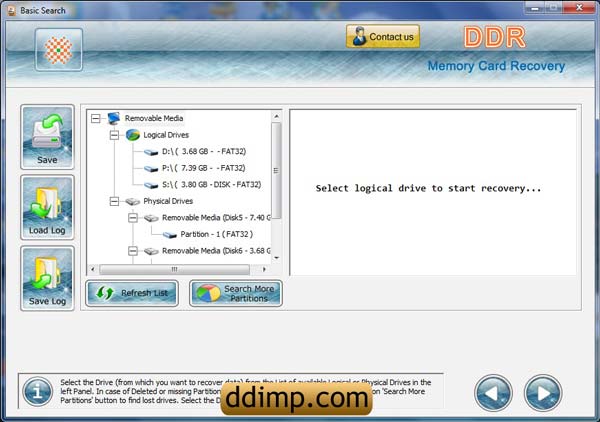The image size is (600, 422).
Task: Click 'Select logical drive to start recovery...' text
Action: [x=428, y=188]
